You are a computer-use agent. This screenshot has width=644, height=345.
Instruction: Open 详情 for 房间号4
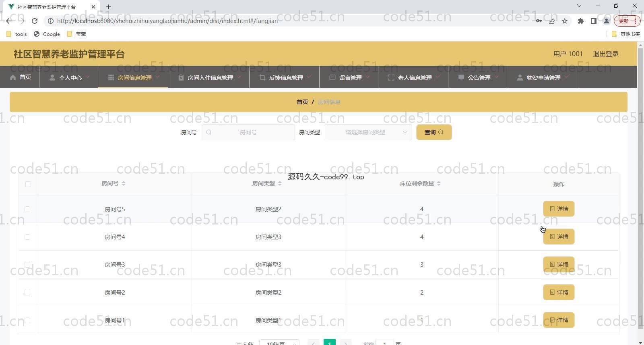[559, 237]
